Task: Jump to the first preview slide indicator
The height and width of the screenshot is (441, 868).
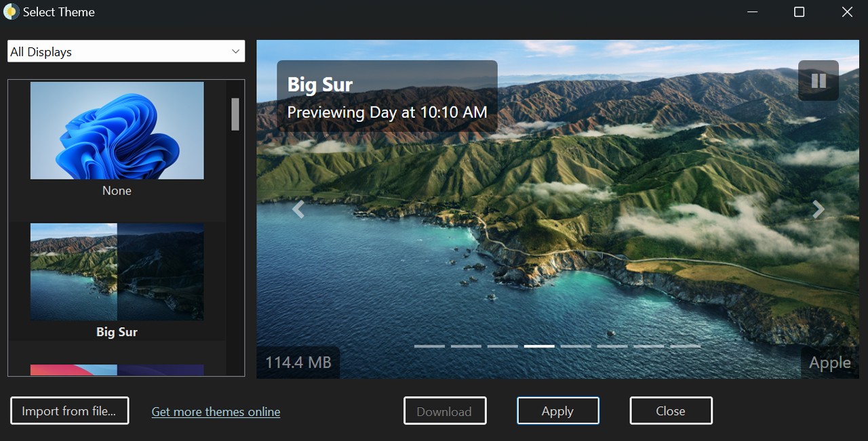Action: (429, 346)
